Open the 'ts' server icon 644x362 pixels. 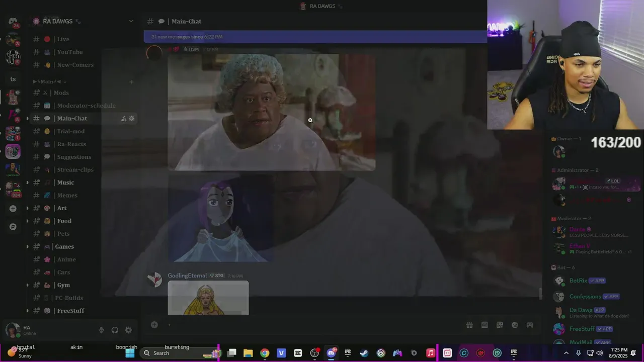13,79
